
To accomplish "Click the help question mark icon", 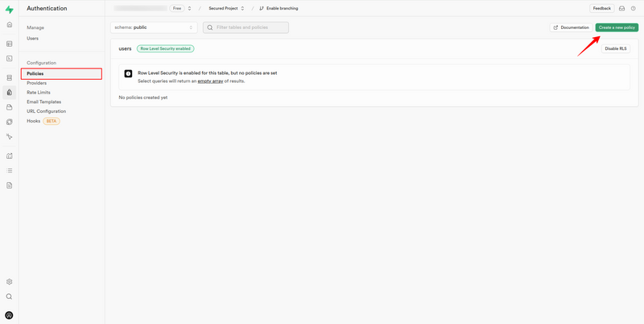I will coord(633,8).
